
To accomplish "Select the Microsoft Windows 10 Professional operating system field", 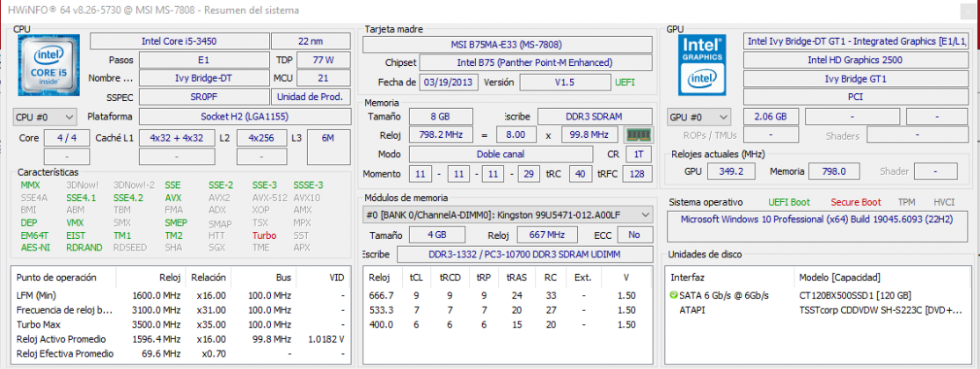I will point(817,227).
